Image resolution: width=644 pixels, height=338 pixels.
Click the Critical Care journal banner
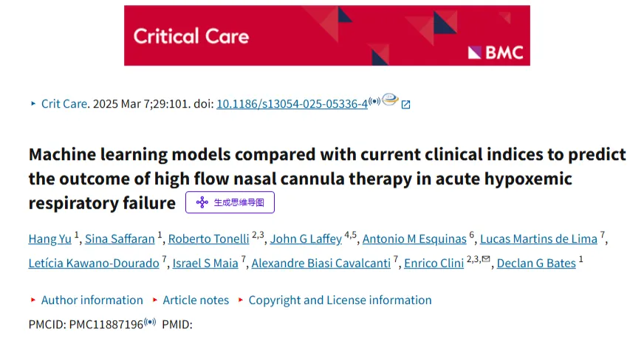(327, 35)
